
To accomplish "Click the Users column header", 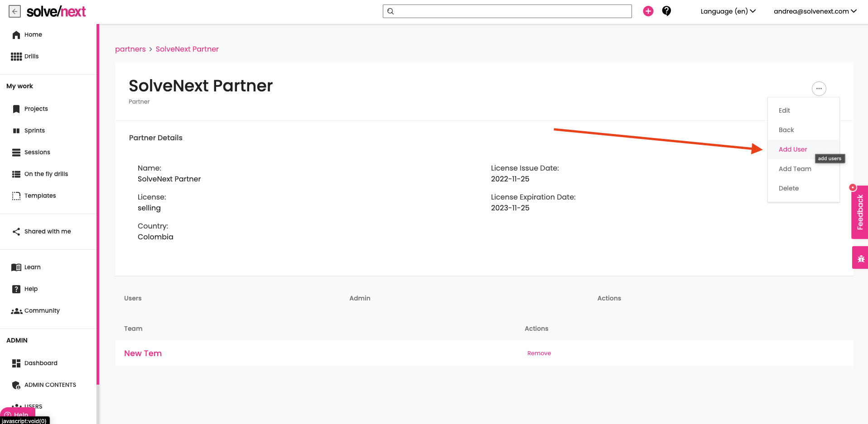I will [133, 298].
